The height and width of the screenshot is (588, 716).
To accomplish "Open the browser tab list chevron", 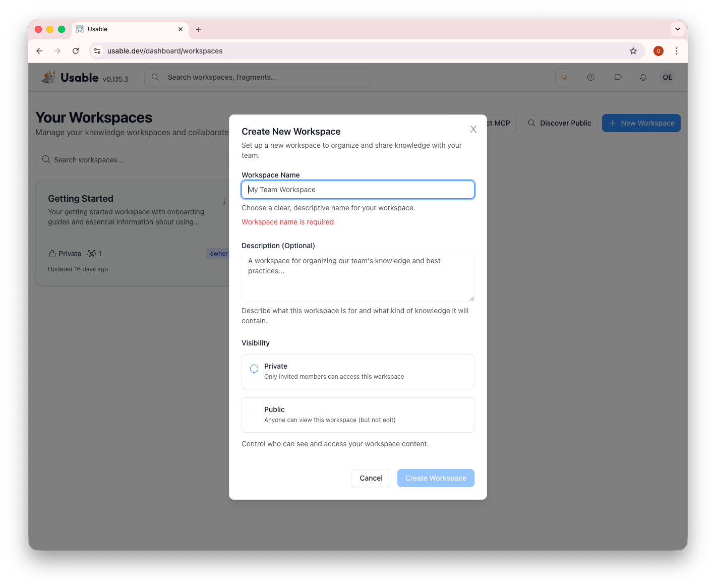I will [x=677, y=29].
